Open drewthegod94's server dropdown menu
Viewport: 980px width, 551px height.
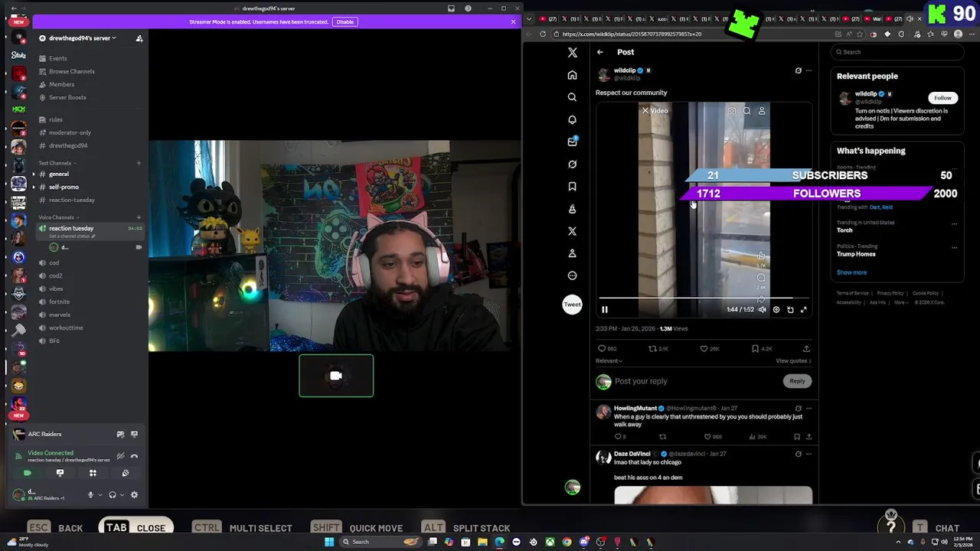(82, 37)
